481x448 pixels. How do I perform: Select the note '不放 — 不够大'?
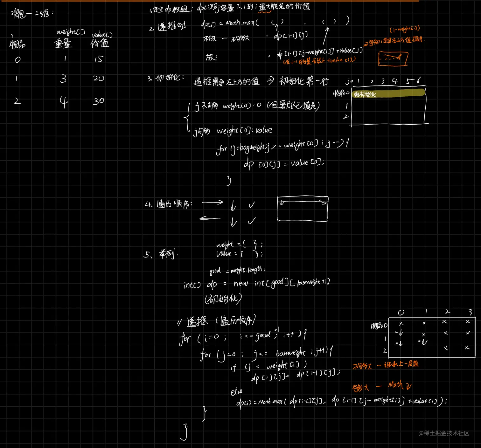coord(227,39)
